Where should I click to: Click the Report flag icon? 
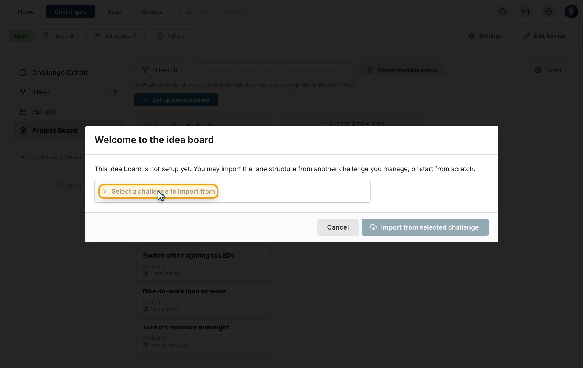[59, 185]
